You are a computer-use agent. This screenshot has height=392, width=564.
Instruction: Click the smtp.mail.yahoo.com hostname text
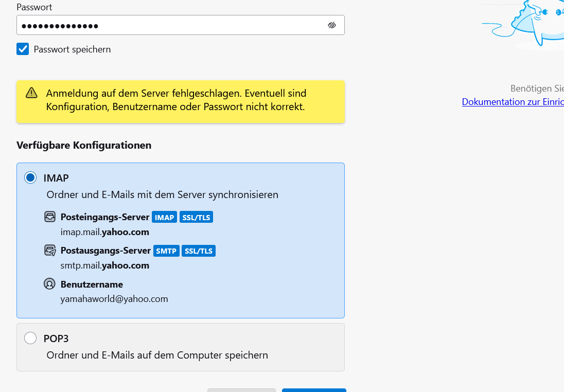point(105,266)
